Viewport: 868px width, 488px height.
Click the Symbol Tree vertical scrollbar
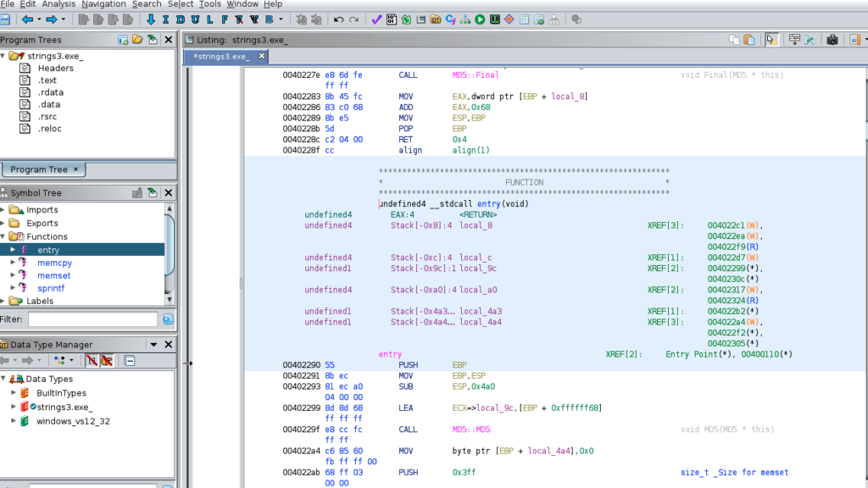click(x=170, y=254)
